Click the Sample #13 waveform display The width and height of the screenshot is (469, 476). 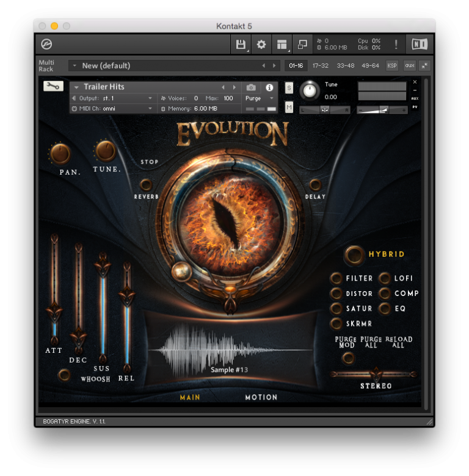229,350
